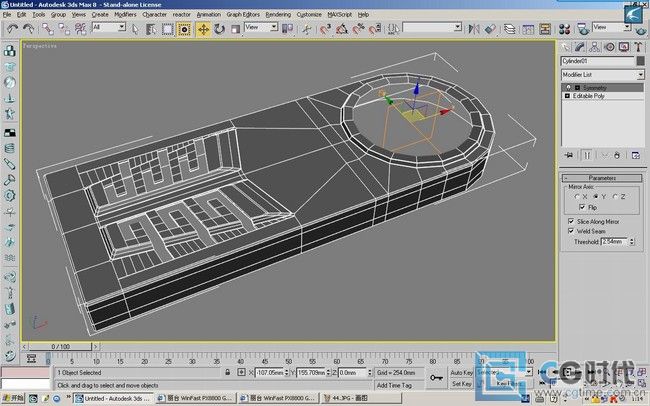Toggle Absolute/Offset transform type-in mode
The width and height of the screenshot is (650, 406).
pyautogui.click(x=241, y=372)
